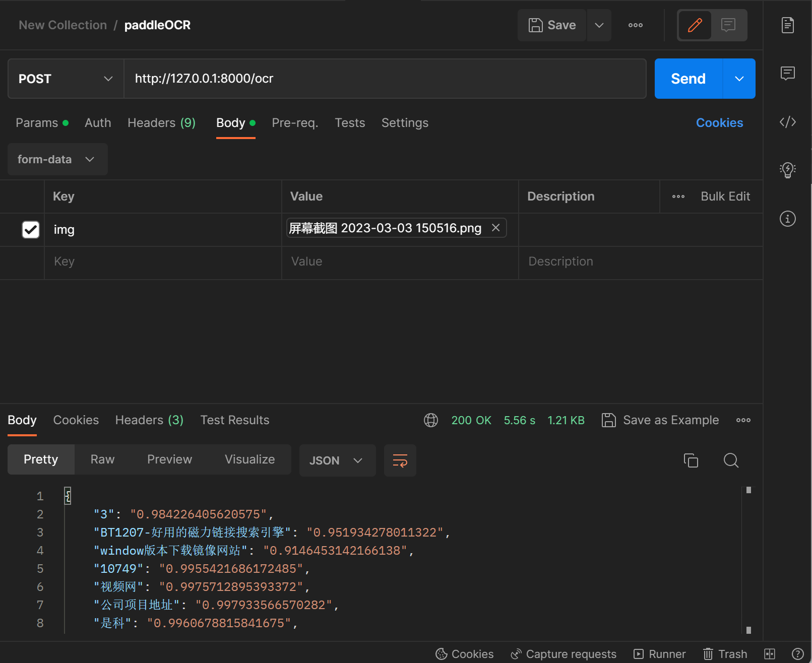Click the beautify response icon next to JSON
This screenshot has width=812, height=663.
[400, 460]
